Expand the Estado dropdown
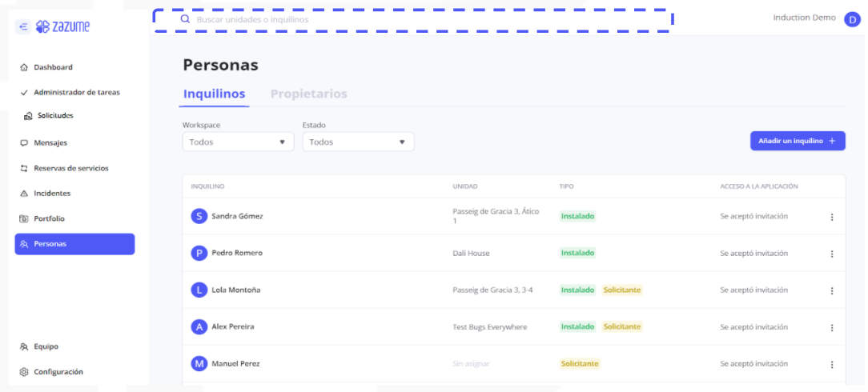The width and height of the screenshot is (868, 392). click(x=358, y=142)
